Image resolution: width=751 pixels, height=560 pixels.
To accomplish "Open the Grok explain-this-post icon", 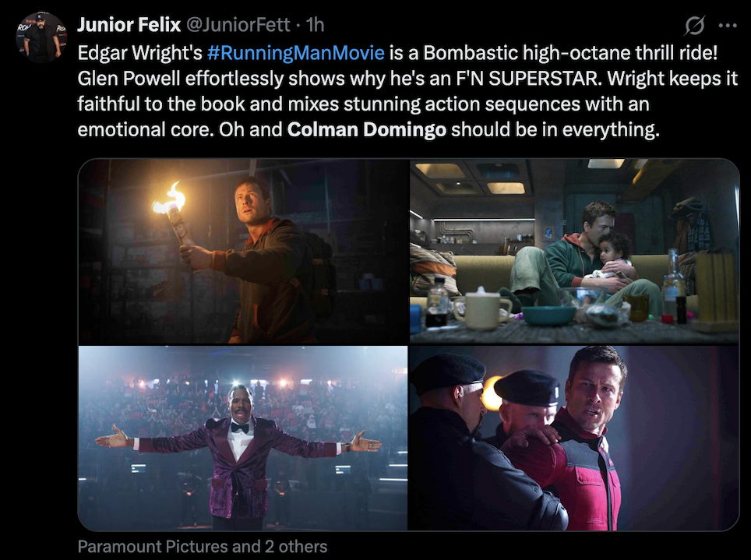I will (x=694, y=26).
